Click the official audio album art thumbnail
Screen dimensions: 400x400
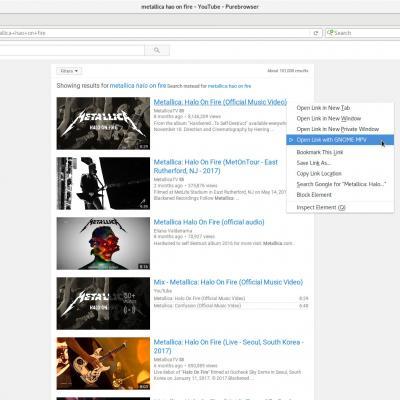point(103,243)
